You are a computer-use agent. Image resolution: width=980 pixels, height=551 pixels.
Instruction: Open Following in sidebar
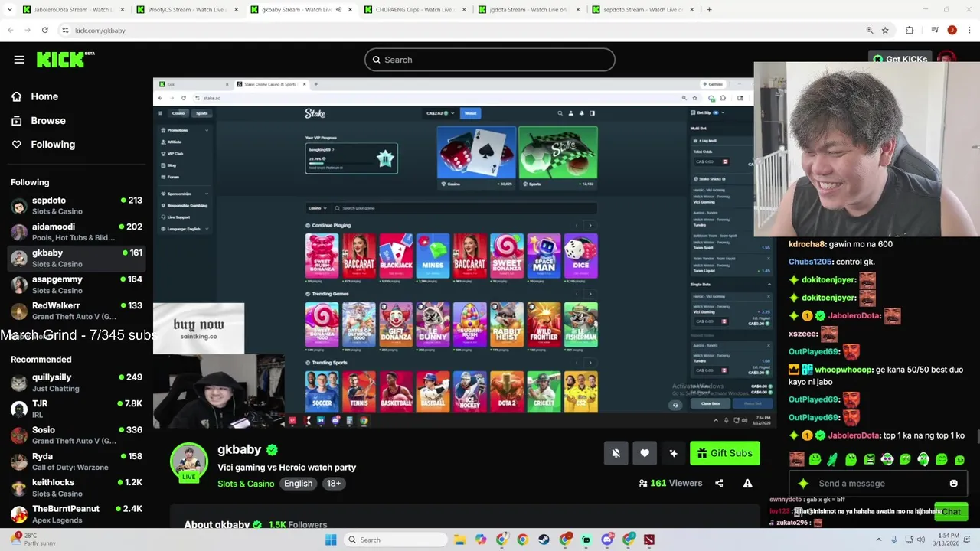(x=43, y=144)
